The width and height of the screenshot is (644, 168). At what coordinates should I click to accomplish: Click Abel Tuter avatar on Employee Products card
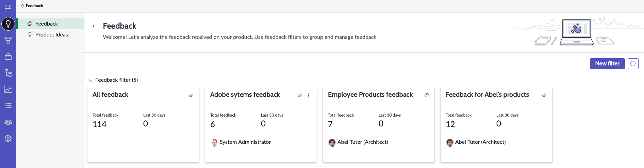tap(332, 142)
